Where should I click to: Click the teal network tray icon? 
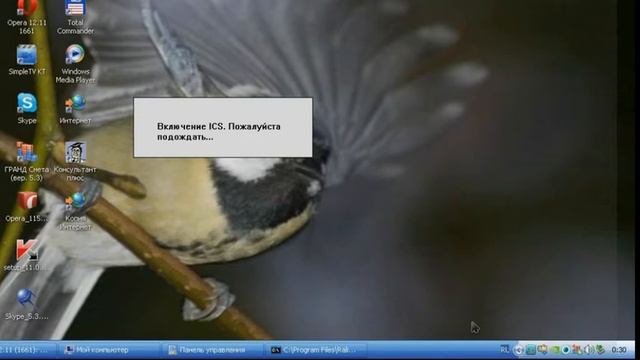(x=531, y=350)
